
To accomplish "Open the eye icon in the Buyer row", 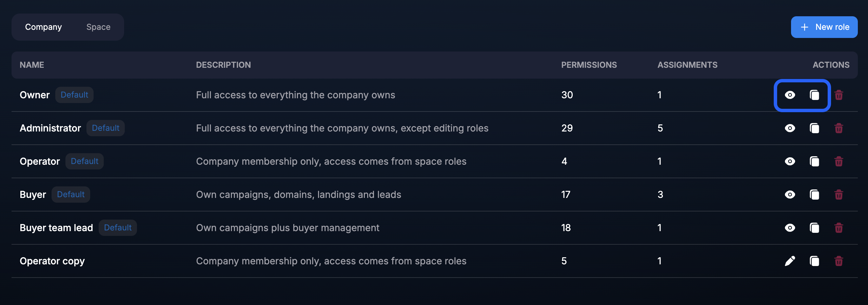I will [x=790, y=195].
